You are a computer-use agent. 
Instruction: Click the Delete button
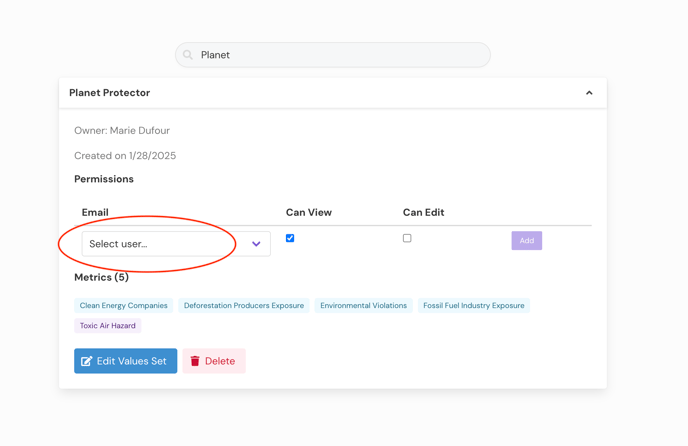pyautogui.click(x=214, y=361)
